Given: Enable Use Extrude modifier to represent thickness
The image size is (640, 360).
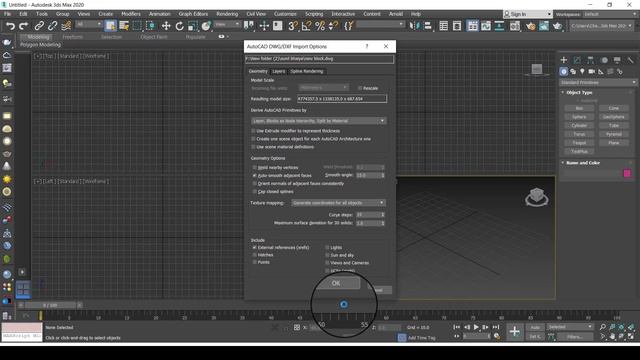Looking at the screenshot, I should tap(253, 131).
